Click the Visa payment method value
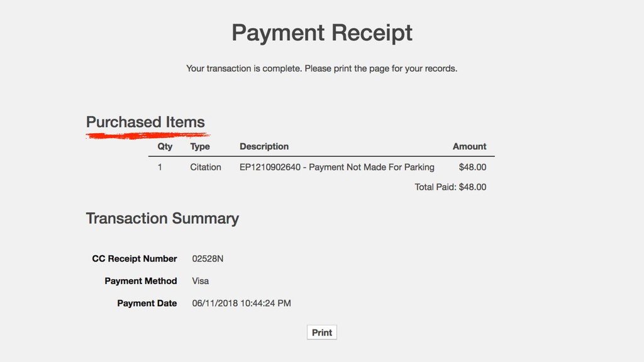This screenshot has width=644, height=362. click(x=201, y=281)
